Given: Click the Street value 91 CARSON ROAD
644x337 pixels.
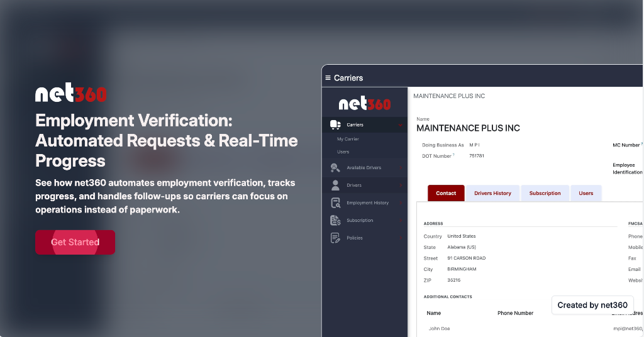Looking at the screenshot, I should [466, 258].
